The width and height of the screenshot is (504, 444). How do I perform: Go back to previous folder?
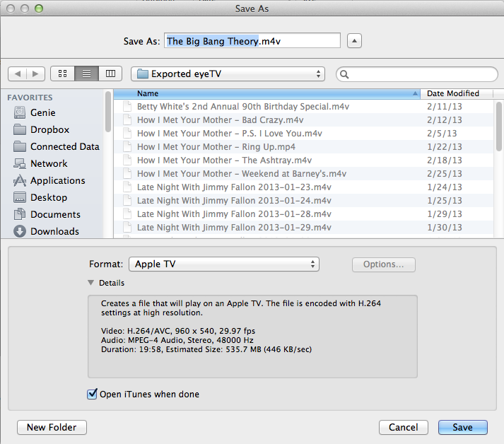tap(18, 74)
